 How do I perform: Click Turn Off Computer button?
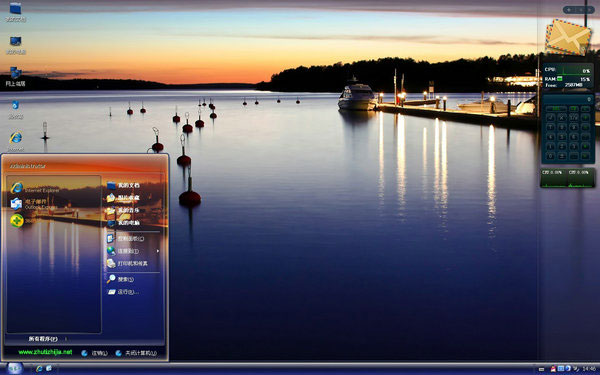click(x=136, y=353)
